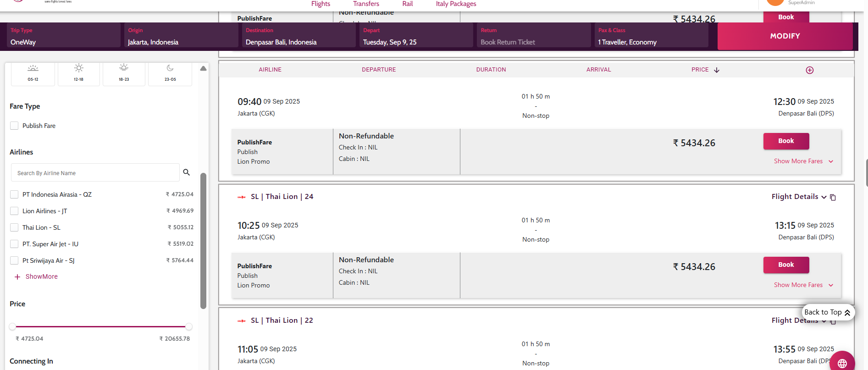Open the Italy Packages menu tab
Image resolution: width=868 pixels, height=370 pixels.
pyautogui.click(x=456, y=4)
